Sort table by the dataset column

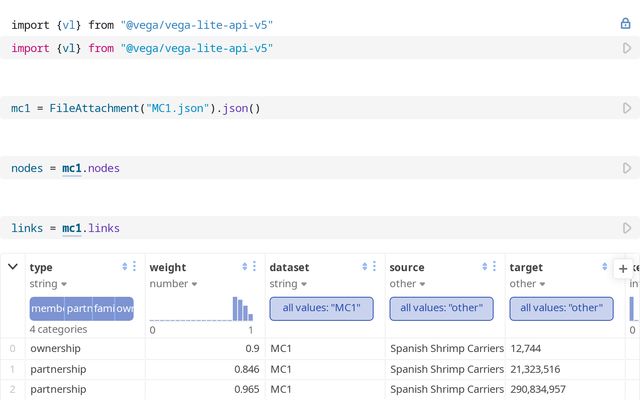(x=365, y=267)
